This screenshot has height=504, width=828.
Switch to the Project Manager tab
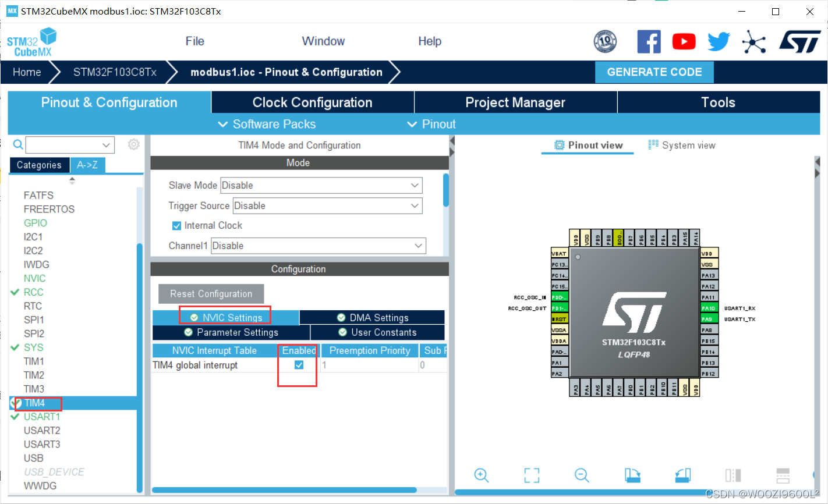(515, 102)
